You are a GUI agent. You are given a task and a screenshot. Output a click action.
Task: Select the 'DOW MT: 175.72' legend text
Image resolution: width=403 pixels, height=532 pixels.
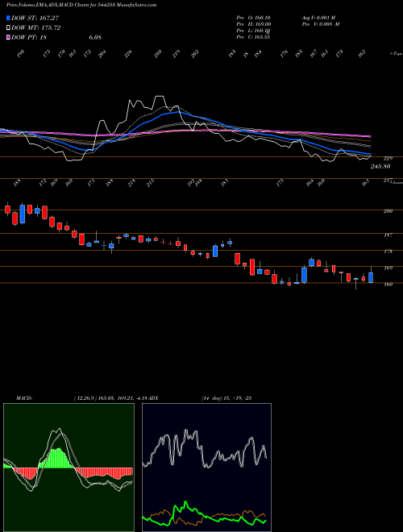click(36, 28)
